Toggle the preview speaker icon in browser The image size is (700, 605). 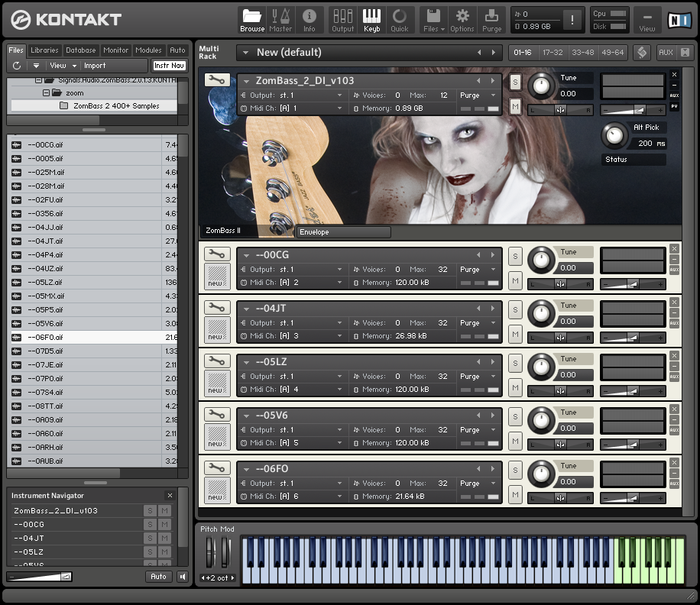[x=183, y=577]
